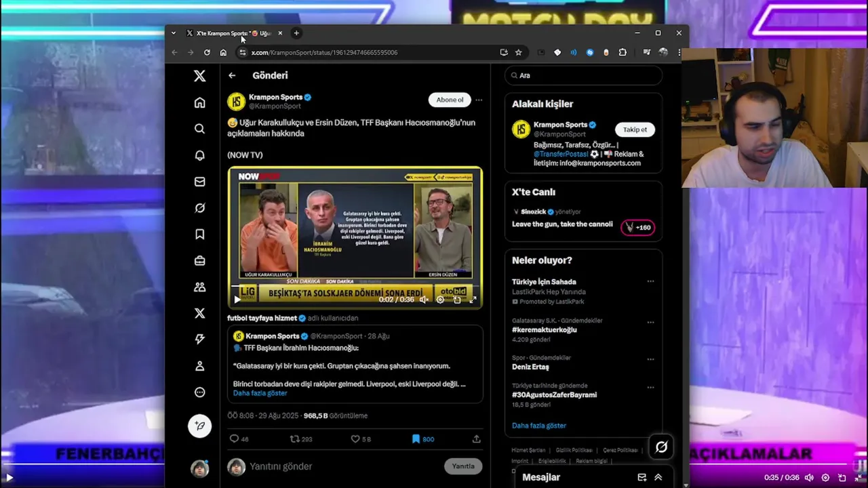Bookmark page with the star icon
Screen dimensions: 868x488
point(519,52)
